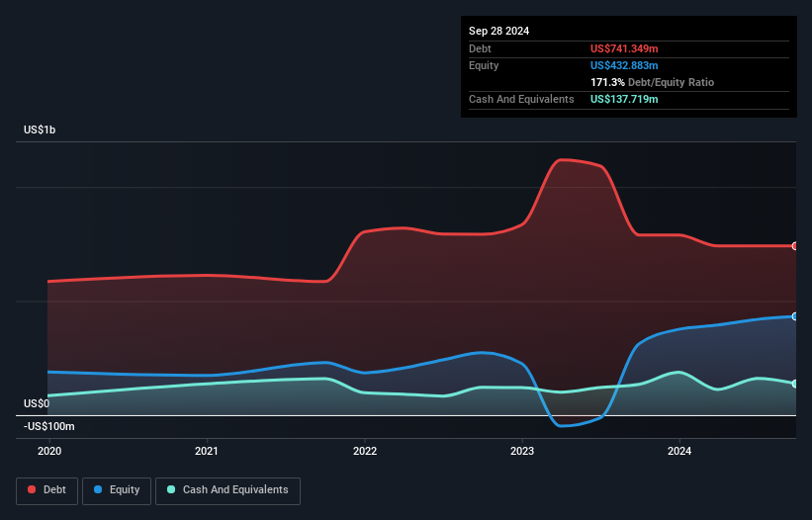Click the Debt value US$741.349m in tooltip
Image resolution: width=812 pixels, height=520 pixels.
(624, 48)
